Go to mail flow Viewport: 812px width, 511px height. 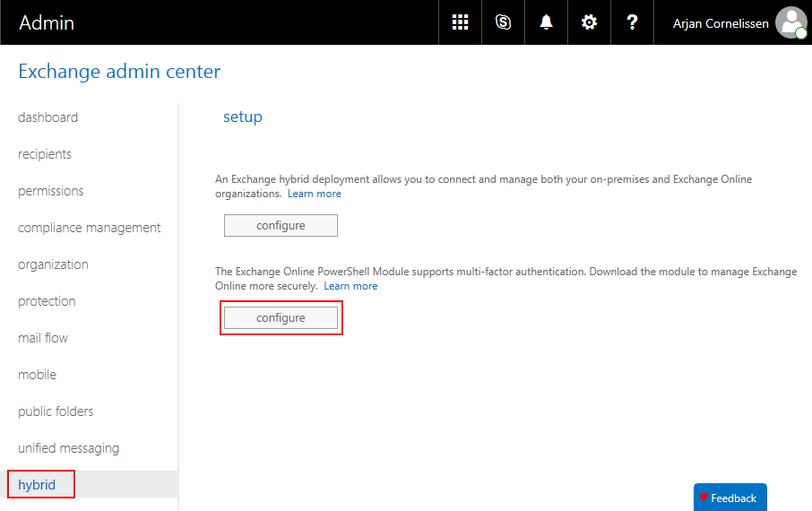click(43, 338)
